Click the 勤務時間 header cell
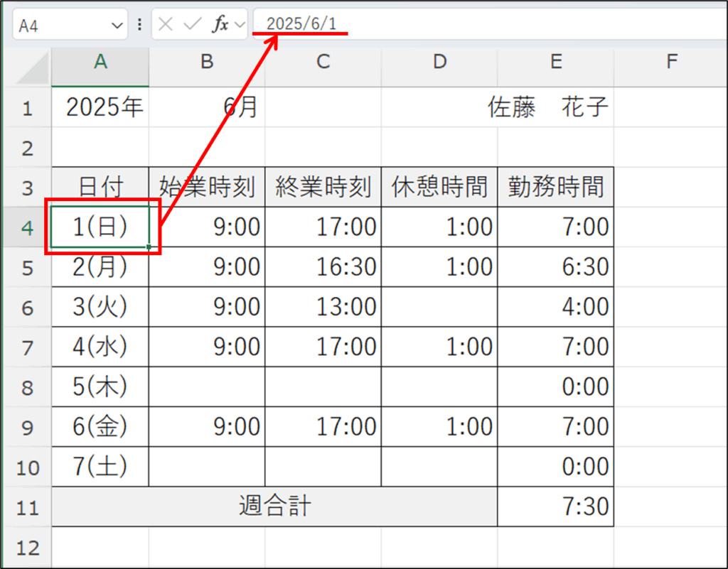 pos(555,188)
